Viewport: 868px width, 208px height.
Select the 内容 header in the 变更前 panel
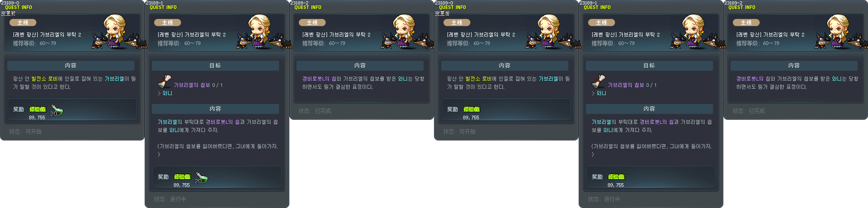[71, 66]
